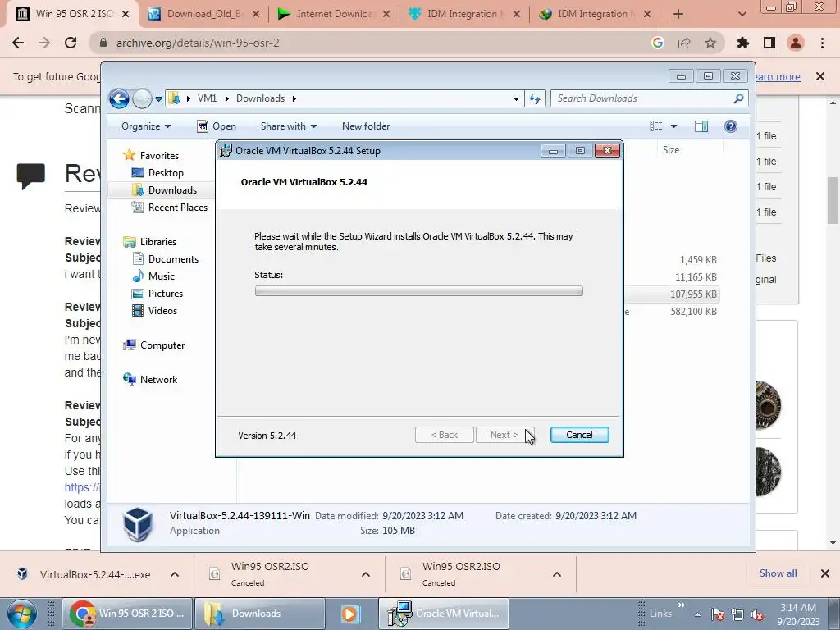Bookmark this page with star icon
Viewport: 840px width, 630px height.
click(710, 43)
